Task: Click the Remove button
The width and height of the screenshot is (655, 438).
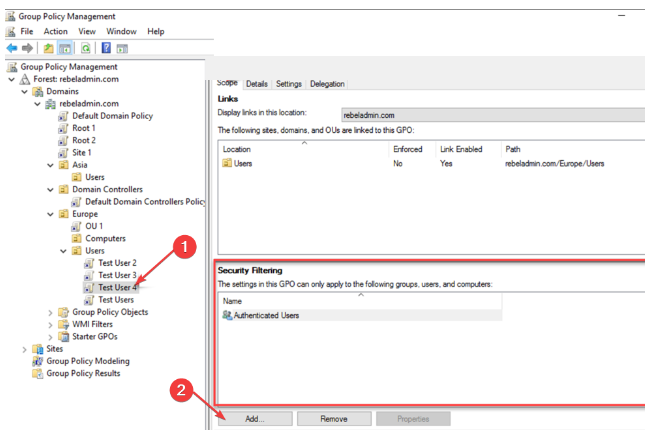Action: pyautogui.click(x=334, y=418)
